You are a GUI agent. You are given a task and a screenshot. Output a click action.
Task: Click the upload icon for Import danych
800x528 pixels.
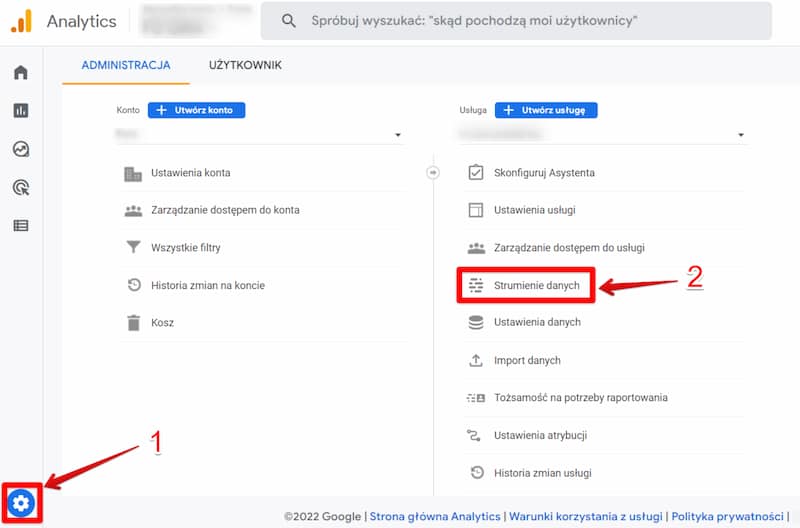tap(476, 360)
